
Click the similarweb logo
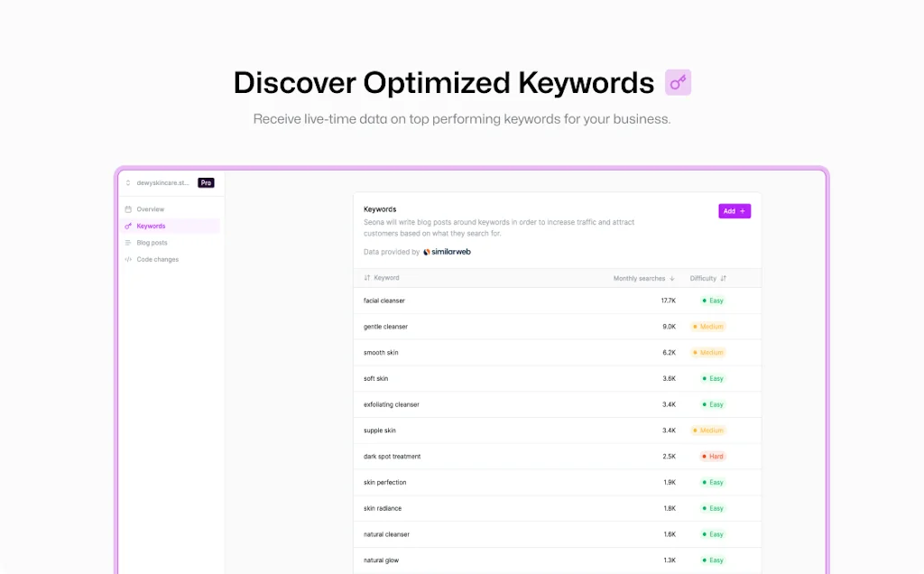(x=448, y=252)
